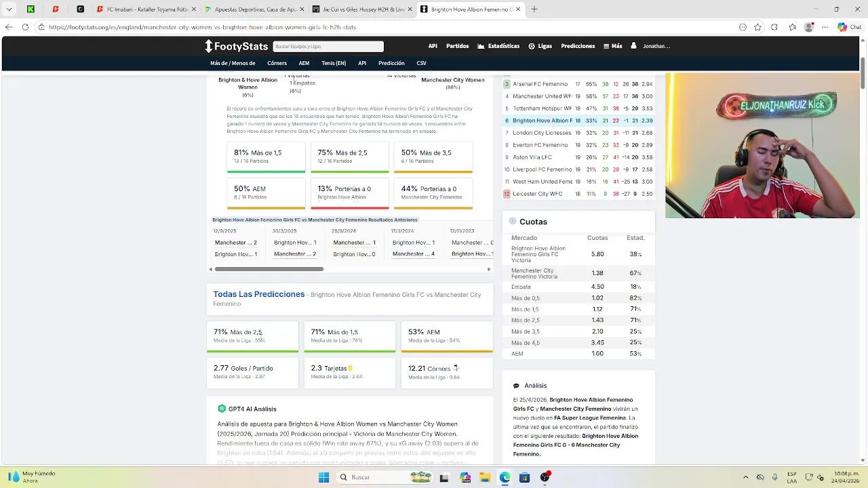The width and height of the screenshot is (868, 488).
Task: Click the Análisis speech bubble icon
Action: click(516, 386)
